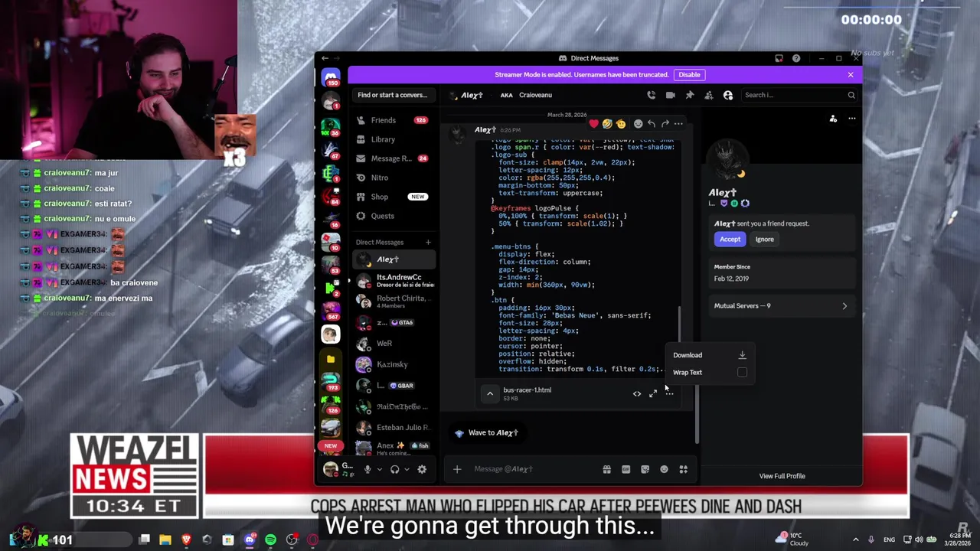Open the apps launcher in message bar
The height and width of the screenshot is (551, 980).
pyautogui.click(x=684, y=469)
